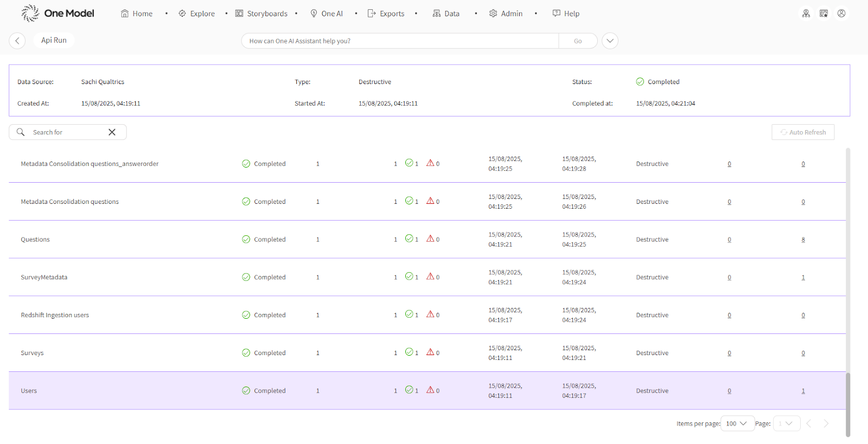868x444 pixels.
Task: Click the search magnifier icon
Action: pyautogui.click(x=21, y=132)
